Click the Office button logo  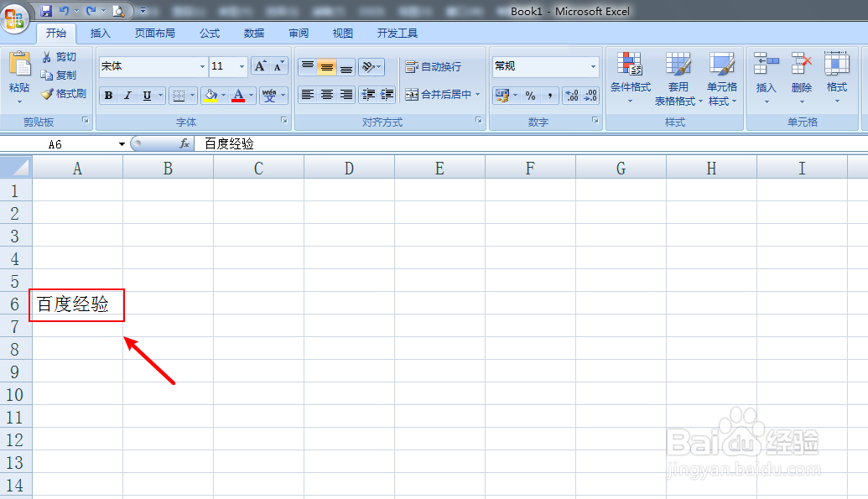coord(15,18)
